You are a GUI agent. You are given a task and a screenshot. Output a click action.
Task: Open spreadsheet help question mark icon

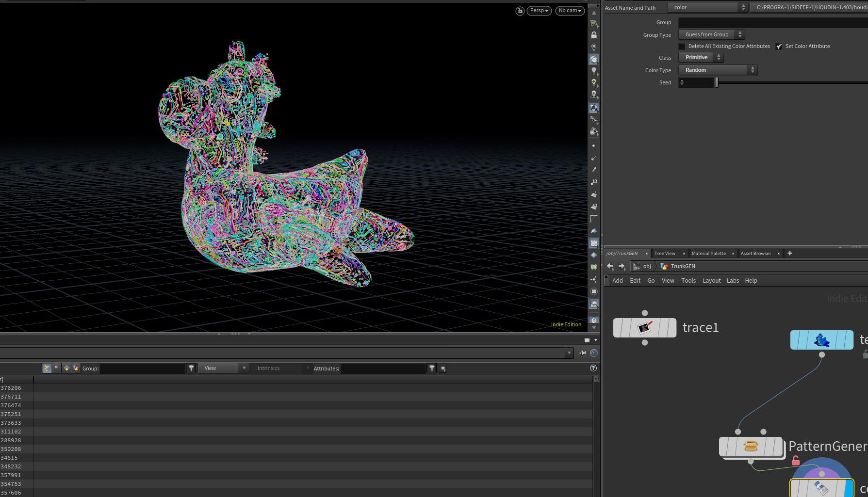[x=593, y=369]
